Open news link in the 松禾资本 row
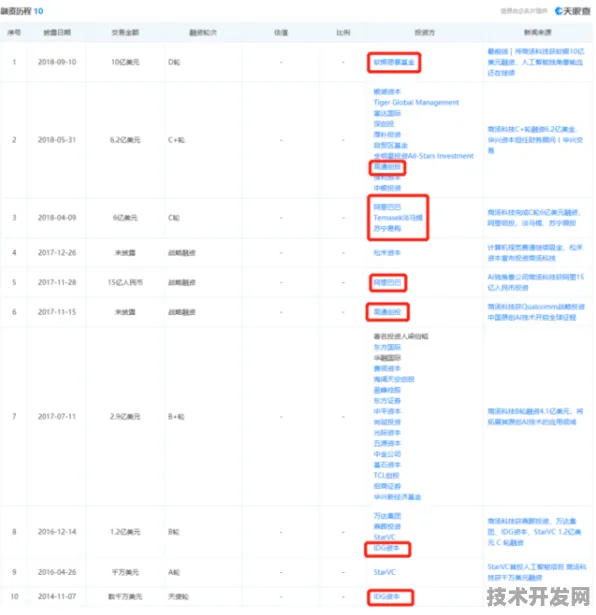The image size is (596, 615). coord(535,253)
